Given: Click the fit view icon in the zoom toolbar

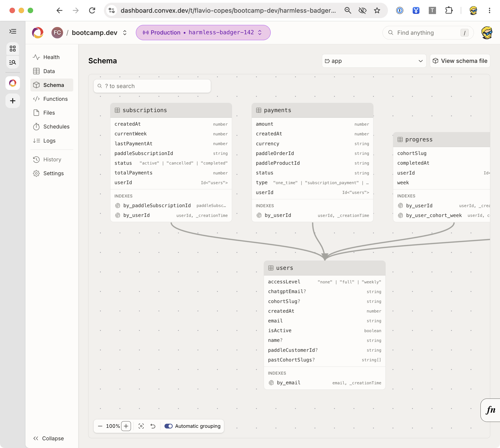Looking at the screenshot, I should click(141, 426).
